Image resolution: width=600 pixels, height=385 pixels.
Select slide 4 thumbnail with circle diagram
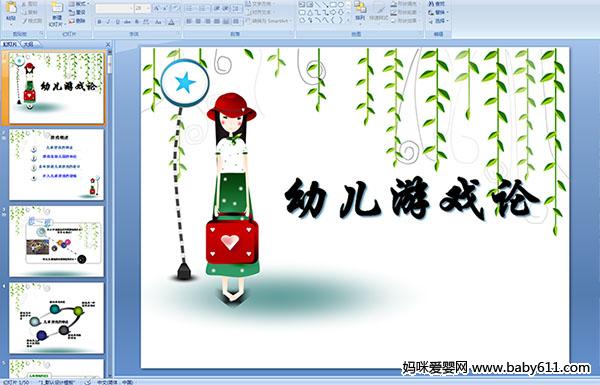click(x=56, y=318)
